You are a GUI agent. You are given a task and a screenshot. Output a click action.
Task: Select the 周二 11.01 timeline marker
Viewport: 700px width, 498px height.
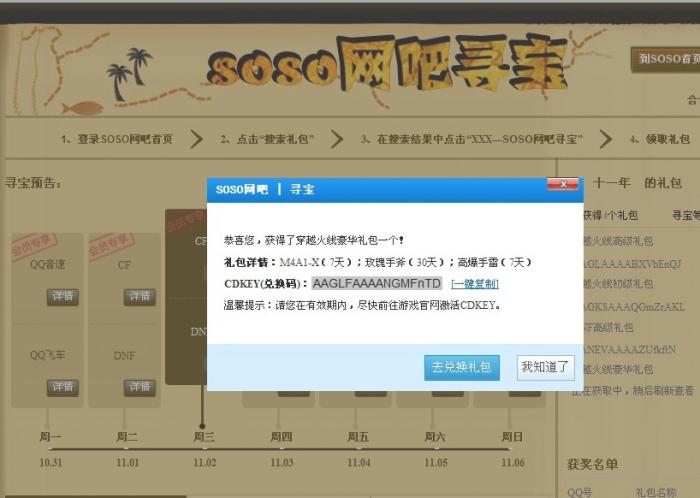click(x=127, y=449)
